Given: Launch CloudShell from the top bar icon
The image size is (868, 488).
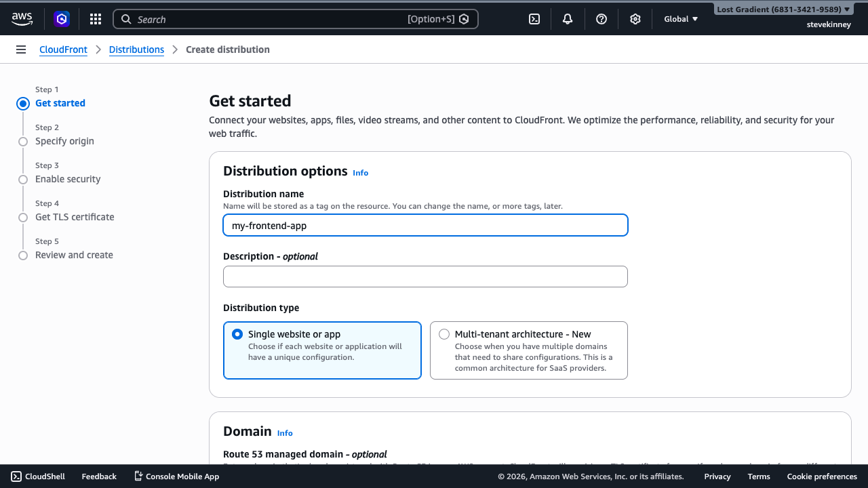Looking at the screenshot, I should [534, 19].
